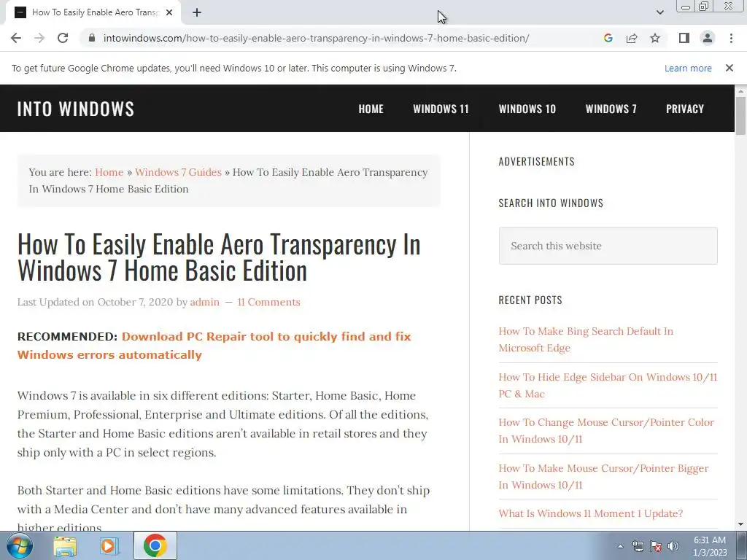This screenshot has height=560, width=747.
Task: View site information via lock icon
Action: [x=93, y=38]
